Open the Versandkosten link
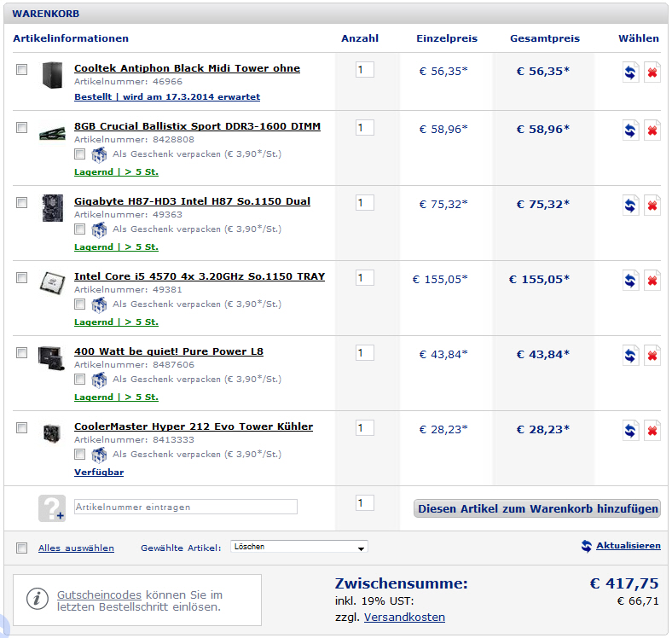 click(404, 617)
